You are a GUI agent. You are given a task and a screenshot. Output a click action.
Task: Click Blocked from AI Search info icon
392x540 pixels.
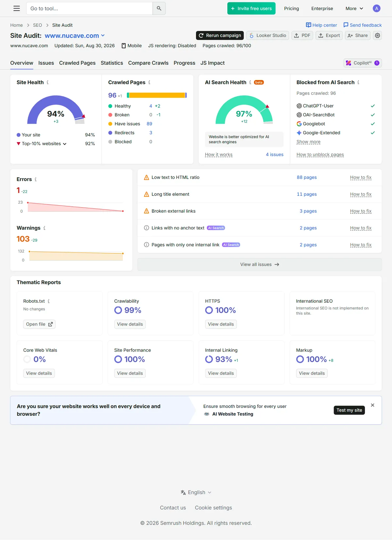[358, 82]
